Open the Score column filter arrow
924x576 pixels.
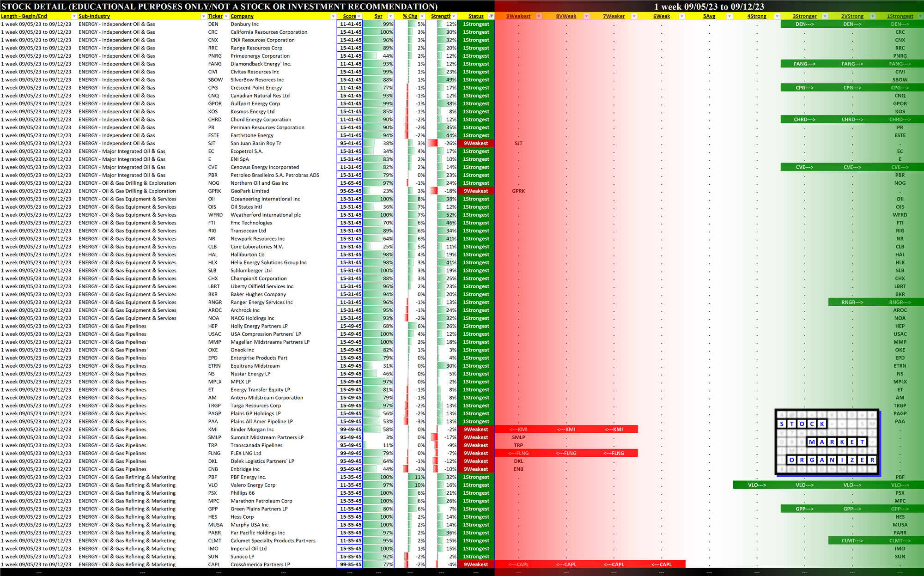pos(359,16)
